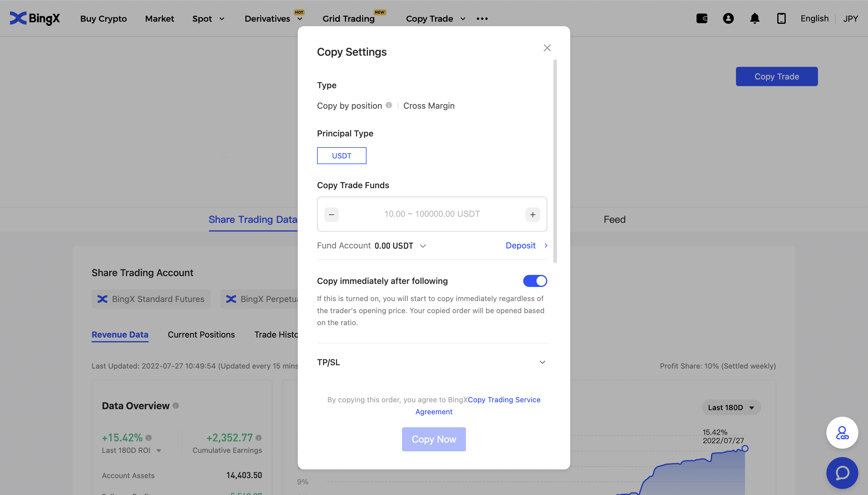Image resolution: width=868 pixels, height=495 pixels.
Task: Open the Grid Trading menu item
Action: (348, 19)
